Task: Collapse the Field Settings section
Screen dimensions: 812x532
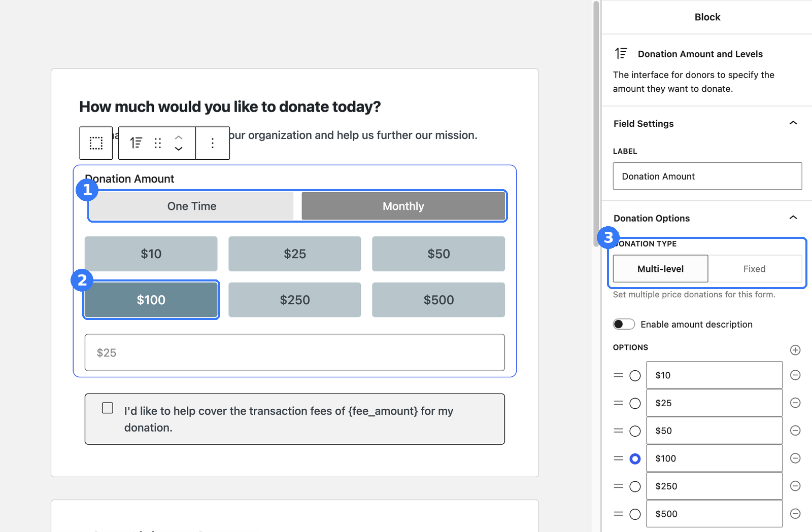Action: click(793, 123)
